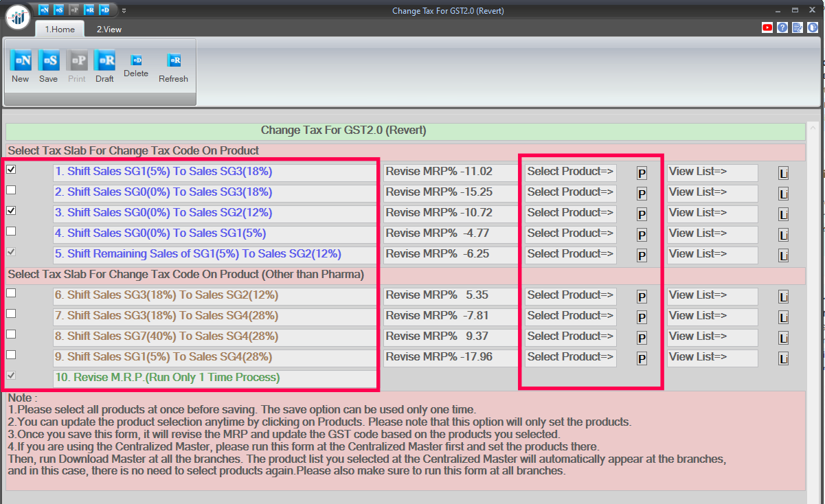Open the Draft ribbon icon
This screenshot has width=825, height=504.
tap(104, 61)
